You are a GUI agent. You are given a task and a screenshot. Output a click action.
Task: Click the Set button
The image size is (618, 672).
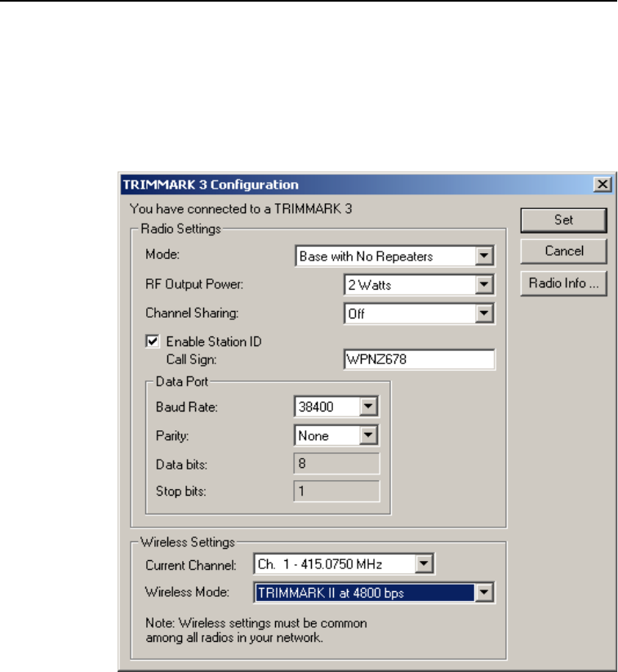563,220
